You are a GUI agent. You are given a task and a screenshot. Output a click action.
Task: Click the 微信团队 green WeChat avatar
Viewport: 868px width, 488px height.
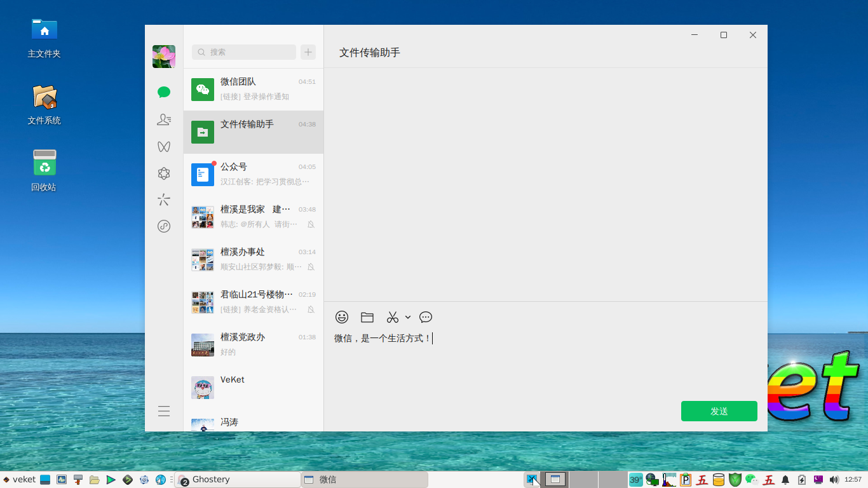pos(203,90)
